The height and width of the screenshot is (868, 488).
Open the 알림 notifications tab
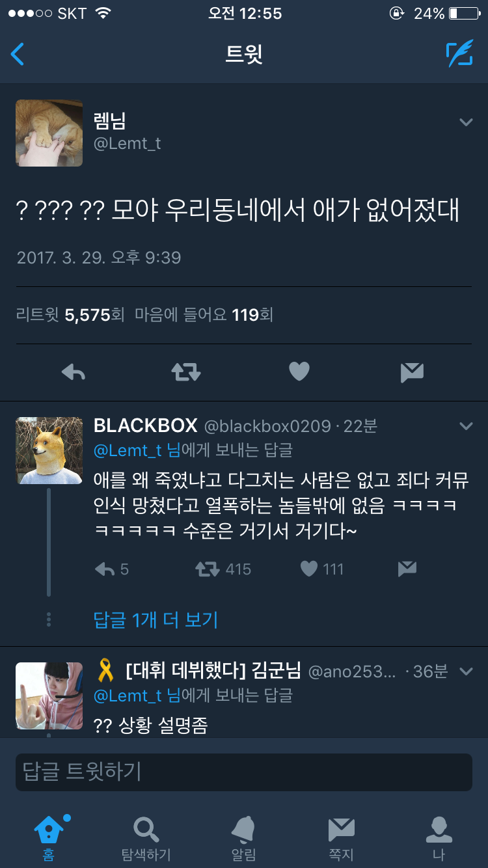pyautogui.click(x=244, y=839)
